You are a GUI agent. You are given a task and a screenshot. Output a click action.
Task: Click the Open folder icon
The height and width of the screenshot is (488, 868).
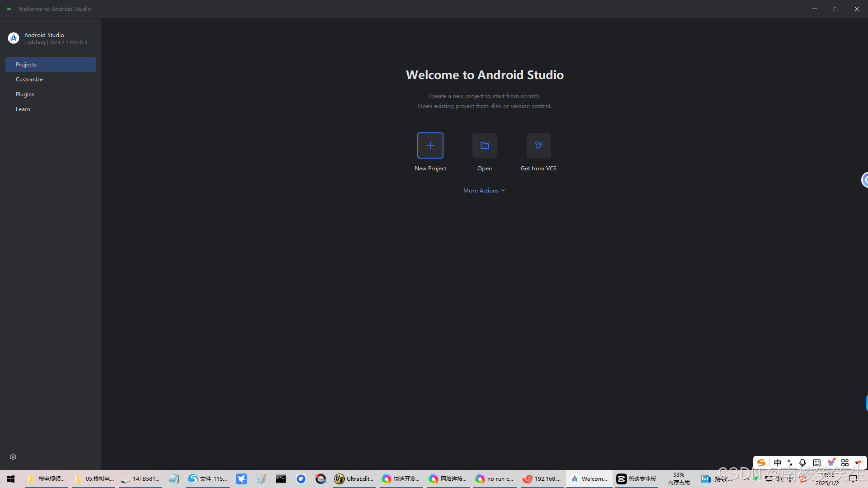coord(484,145)
